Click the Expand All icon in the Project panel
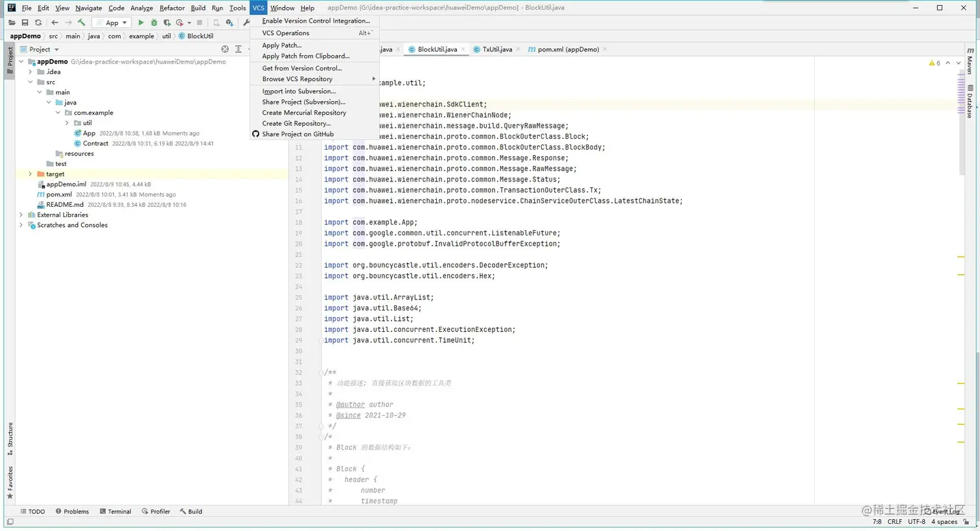 point(239,49)
